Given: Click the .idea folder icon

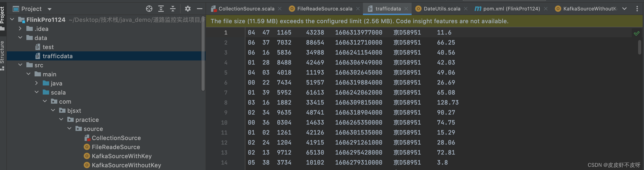Looking at the screenshot, I should (30, 28).
